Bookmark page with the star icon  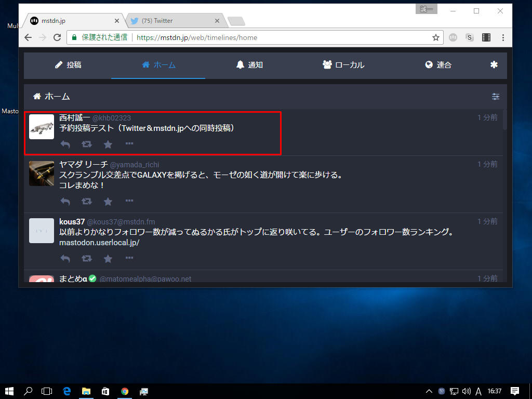tap(436, 37)
